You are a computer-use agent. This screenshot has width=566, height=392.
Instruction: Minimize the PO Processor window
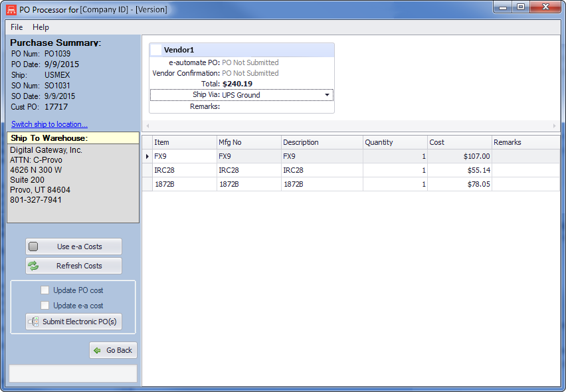503,7
